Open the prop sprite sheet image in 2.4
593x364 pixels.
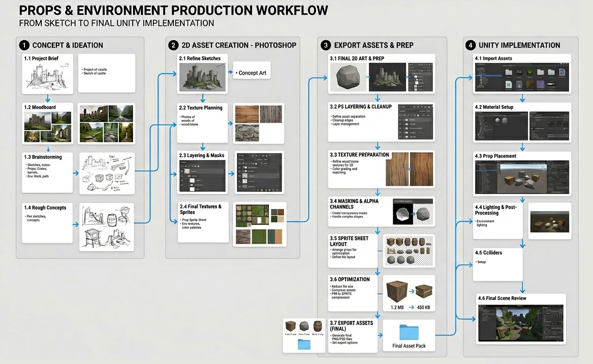click(253, 216)
